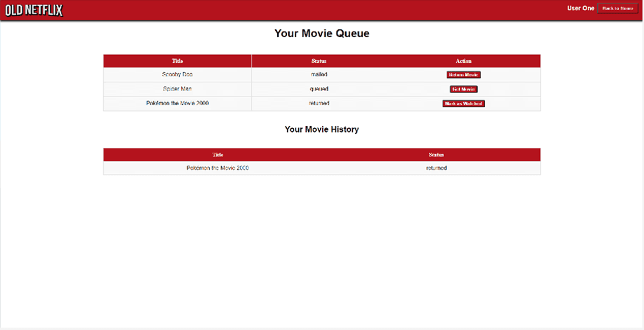Click the mailed status cell
Screen dimensions: 644x330
[319, 75]
